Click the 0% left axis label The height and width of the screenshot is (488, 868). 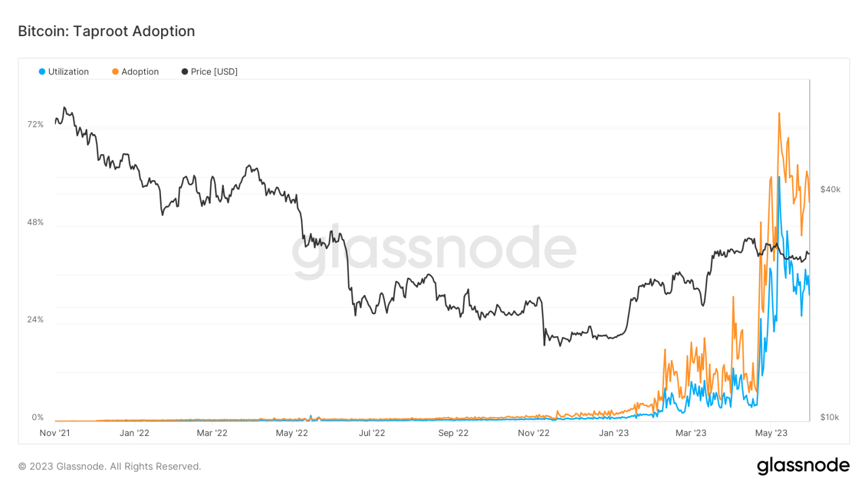click(x=37, y=417)
